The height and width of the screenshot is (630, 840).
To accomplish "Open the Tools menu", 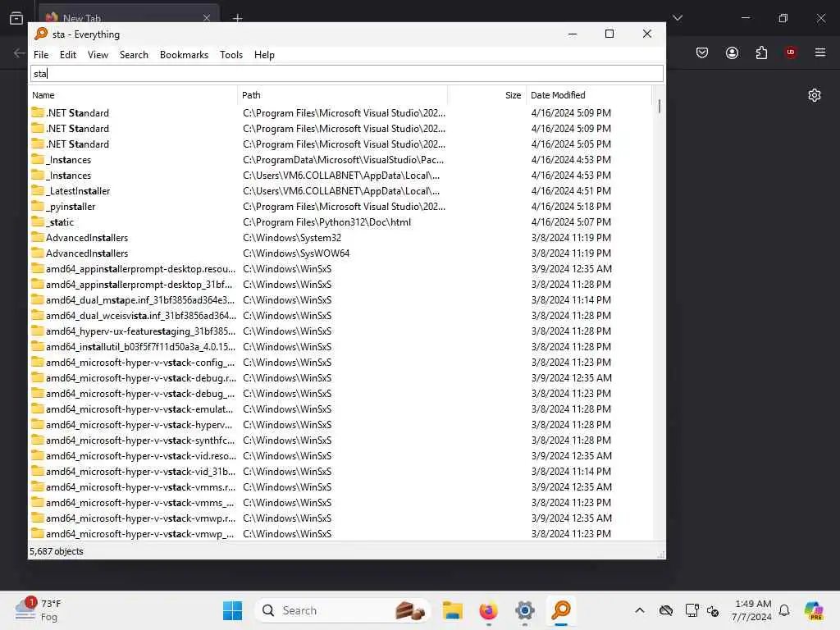I will 231,55.
